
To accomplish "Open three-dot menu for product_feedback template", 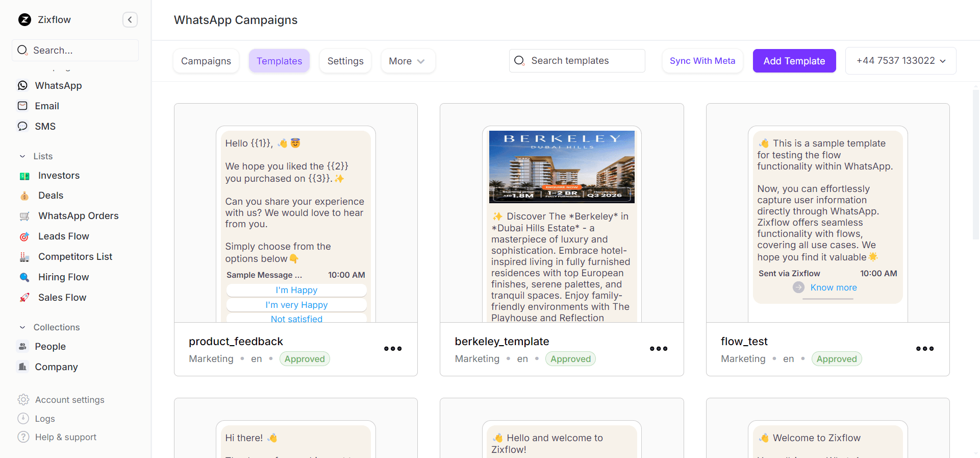I will click(x=392, y=349).
